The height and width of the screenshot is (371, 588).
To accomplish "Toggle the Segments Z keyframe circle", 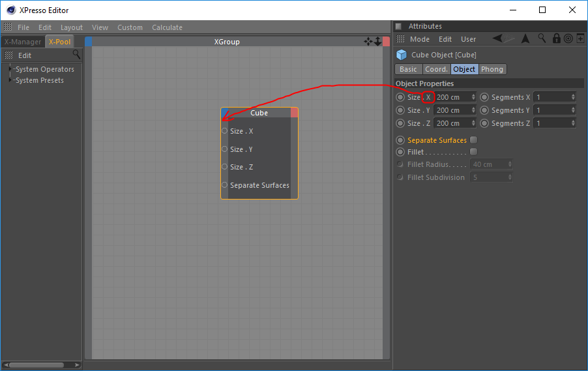I will pos(484,123).
